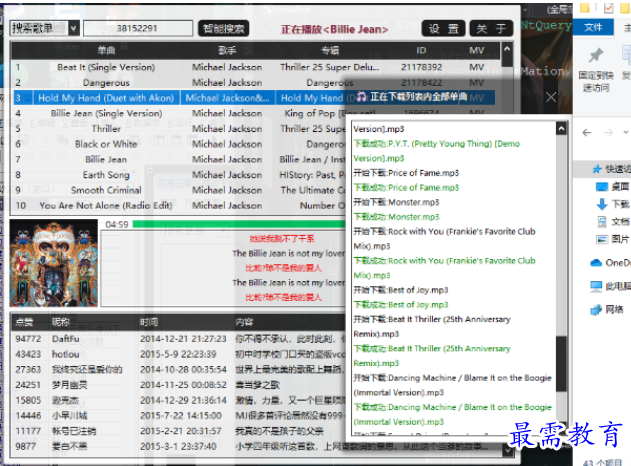This screenshot has height=466, width=631.
Task: Open 网络 network item in Explorer sidebar
Action: pyautogui.click(x=607, y=309)
